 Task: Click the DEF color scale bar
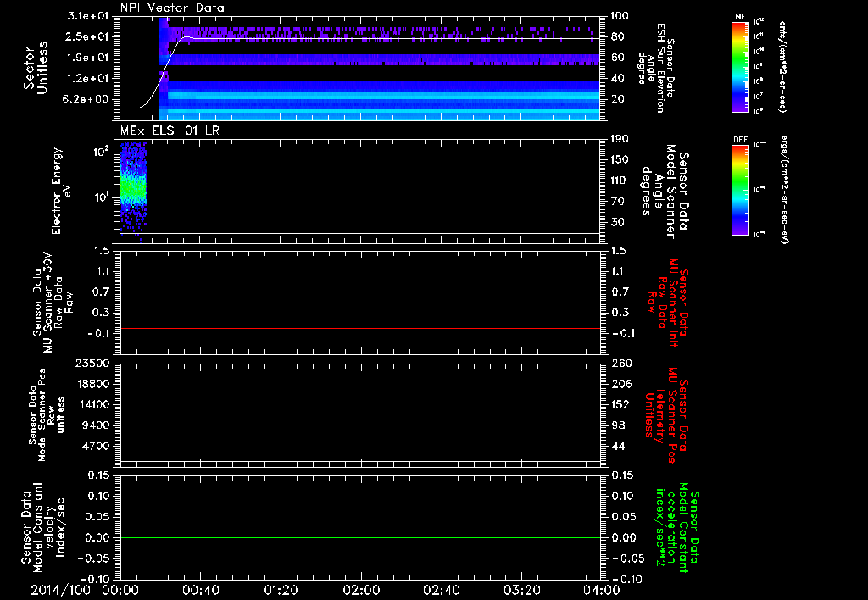[740, 190]
